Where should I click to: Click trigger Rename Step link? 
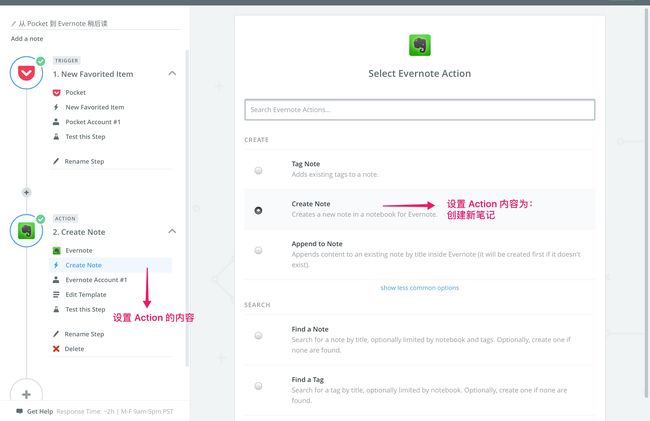pos(84,161)
